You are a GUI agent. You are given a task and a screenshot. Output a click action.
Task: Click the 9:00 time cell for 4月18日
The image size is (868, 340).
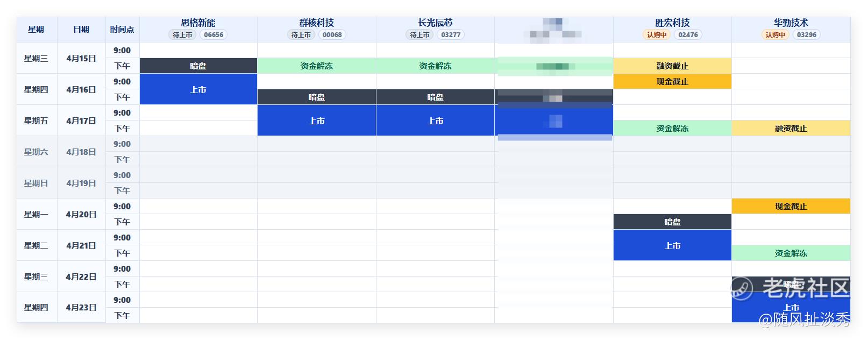(122, 144)
